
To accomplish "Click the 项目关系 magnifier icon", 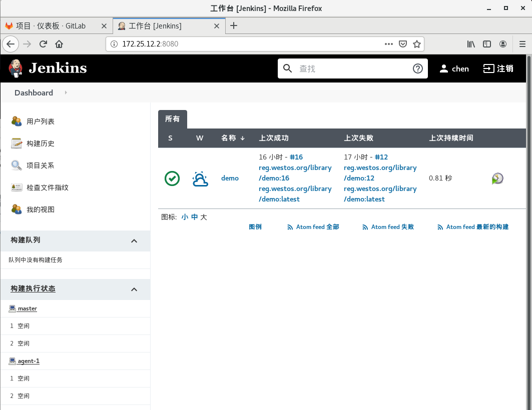I will click(x=17, y=165).
